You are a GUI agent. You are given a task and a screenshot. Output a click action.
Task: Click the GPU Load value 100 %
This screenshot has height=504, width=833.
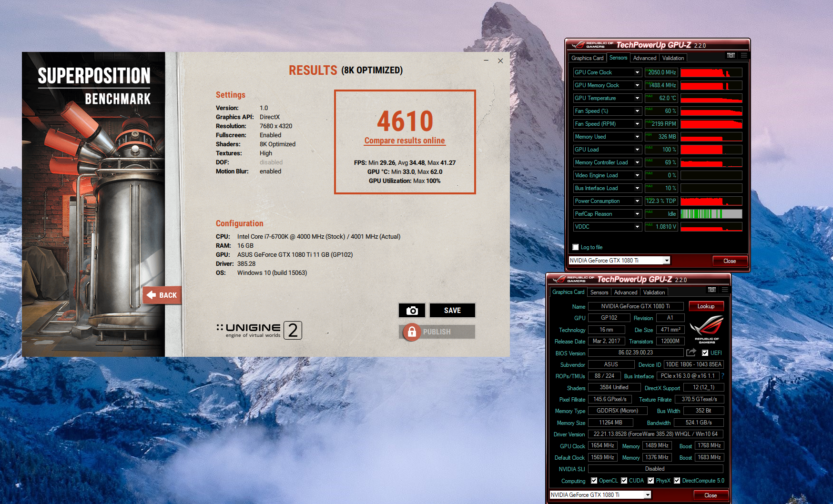click(661, 150)
